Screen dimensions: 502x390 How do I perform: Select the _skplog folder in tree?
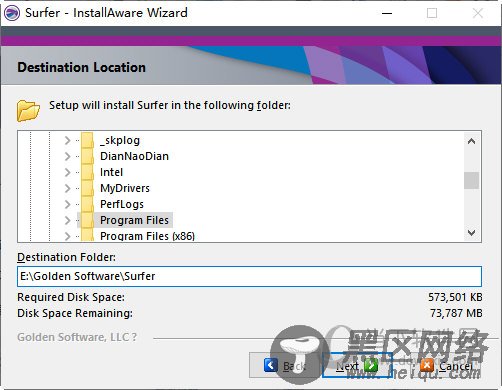point(120,140)
